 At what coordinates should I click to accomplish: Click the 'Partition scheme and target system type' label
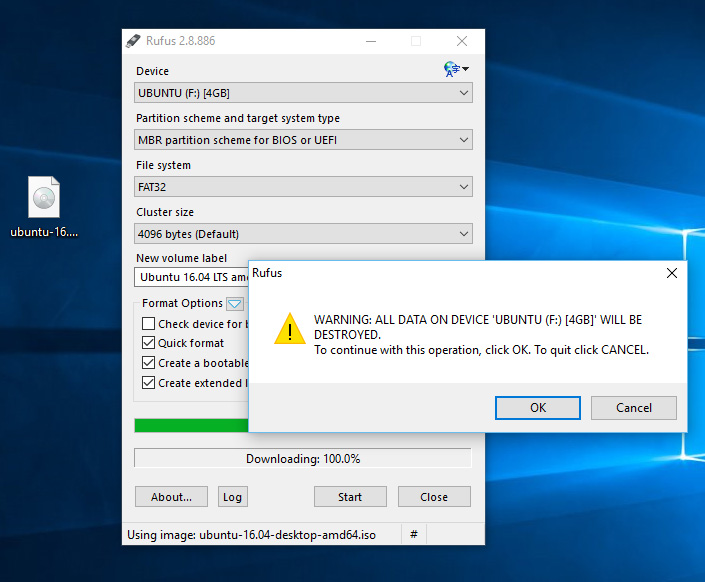pos(238,118)
